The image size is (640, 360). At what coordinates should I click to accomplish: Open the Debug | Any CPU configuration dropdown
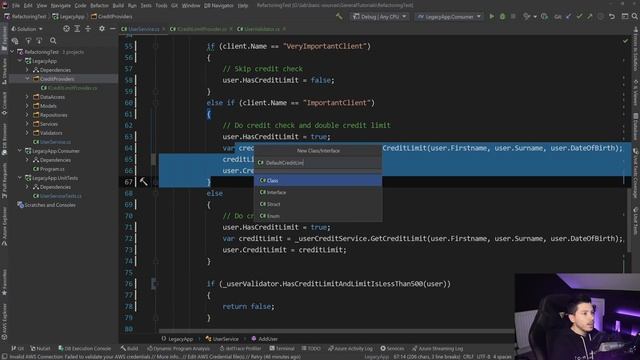pyautogui.click(x=380, y=17)
